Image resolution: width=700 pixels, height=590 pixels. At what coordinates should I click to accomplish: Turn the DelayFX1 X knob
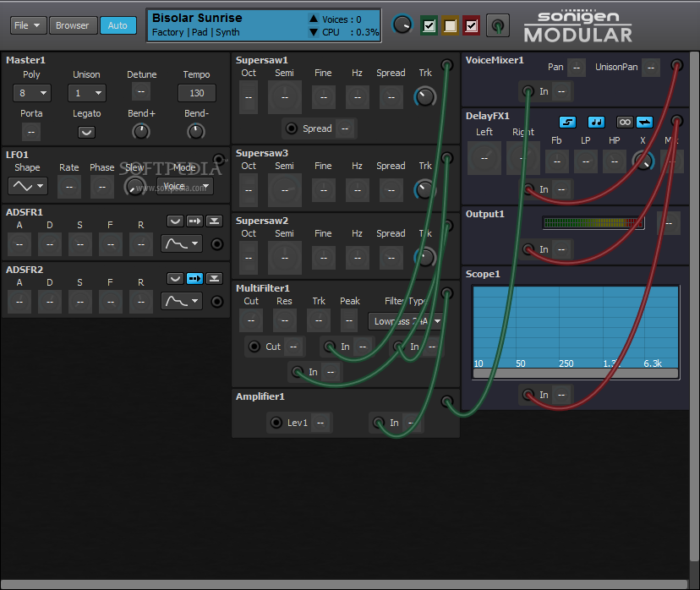(643, 161)
